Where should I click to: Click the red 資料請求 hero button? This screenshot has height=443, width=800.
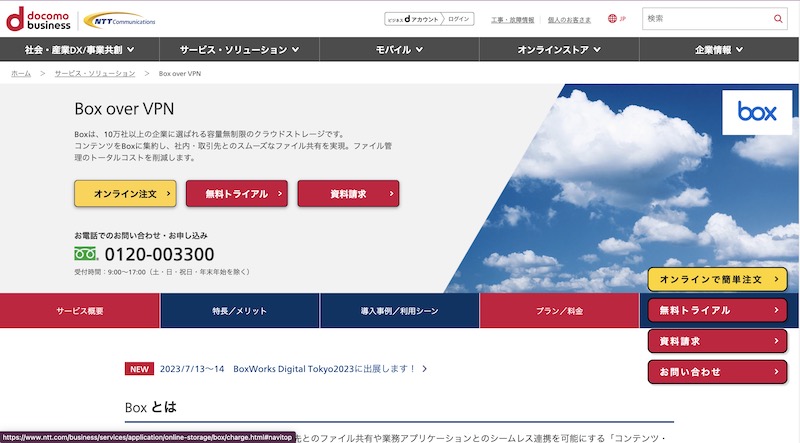348,193
